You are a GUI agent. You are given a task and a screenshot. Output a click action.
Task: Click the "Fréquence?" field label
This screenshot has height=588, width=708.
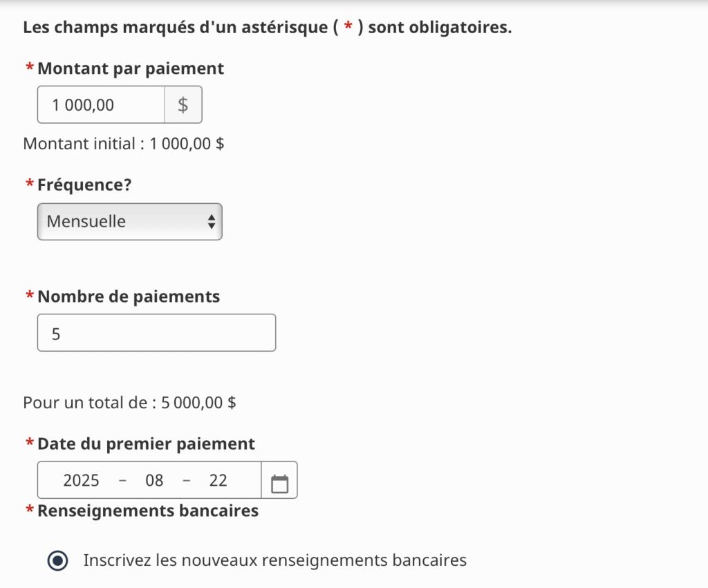(84, 186)
